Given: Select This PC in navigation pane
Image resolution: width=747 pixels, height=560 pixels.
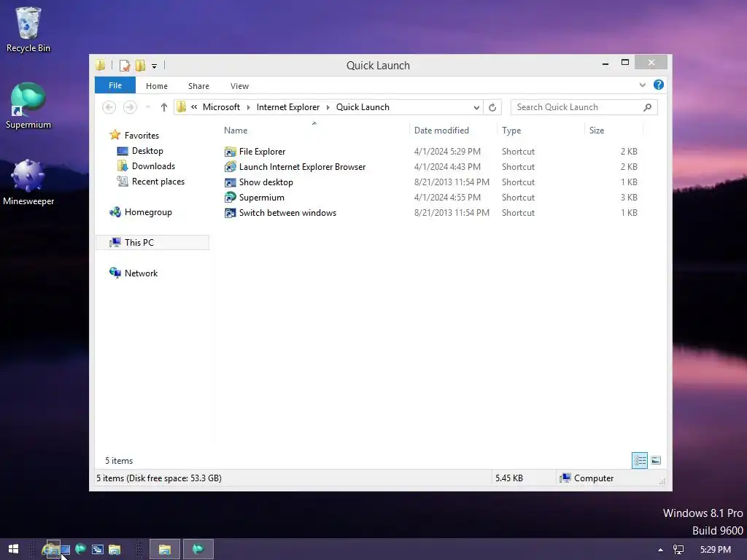Looking at the screenshot, I should pyautogui.click(x=152, y=242).
